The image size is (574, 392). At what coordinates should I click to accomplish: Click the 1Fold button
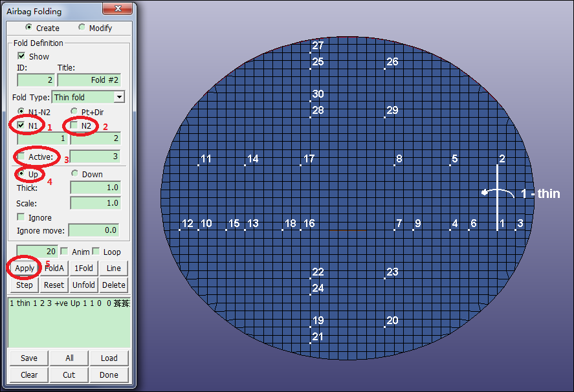tap(83, 268)
